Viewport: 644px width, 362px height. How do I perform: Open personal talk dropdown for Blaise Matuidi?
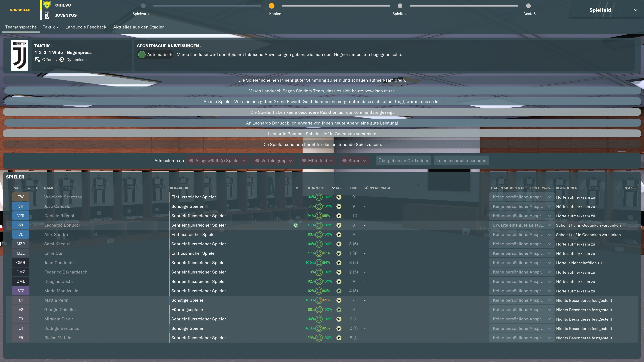(x=522, y=338)
